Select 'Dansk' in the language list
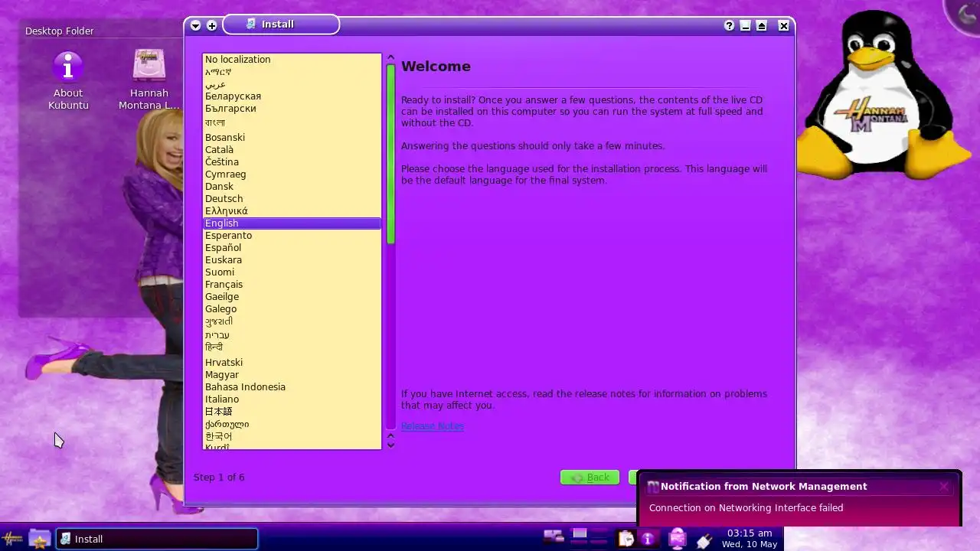980x551 pixels. pos(292,187)
